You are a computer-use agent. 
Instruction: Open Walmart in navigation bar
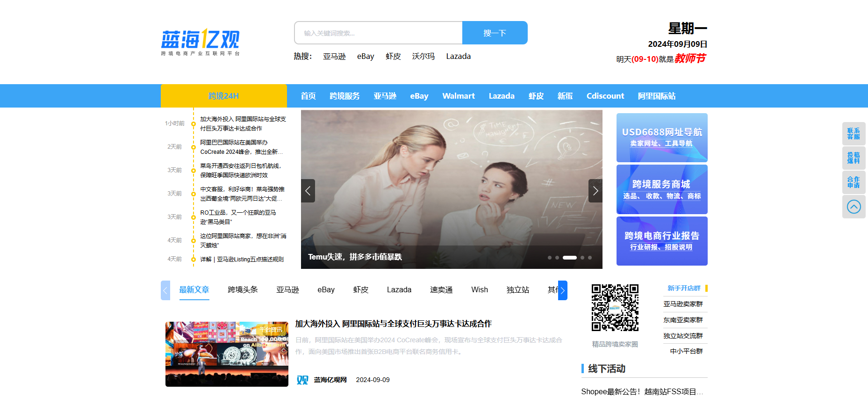[459, 96]
